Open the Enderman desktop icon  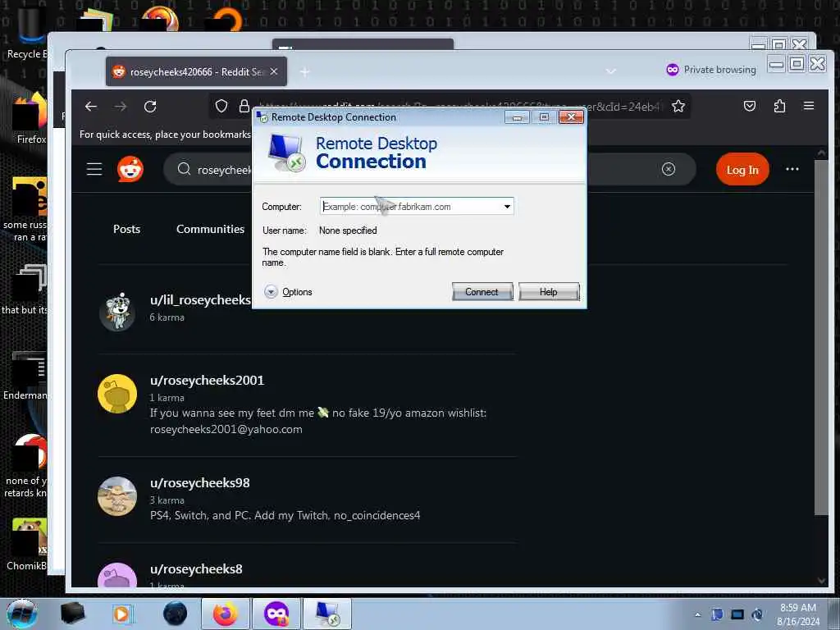(25, 376)
